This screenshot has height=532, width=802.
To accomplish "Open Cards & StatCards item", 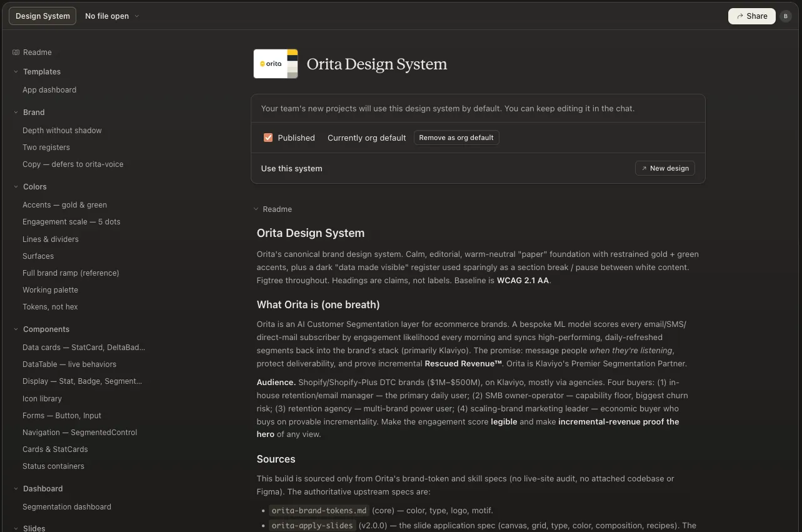I will 55,449.
